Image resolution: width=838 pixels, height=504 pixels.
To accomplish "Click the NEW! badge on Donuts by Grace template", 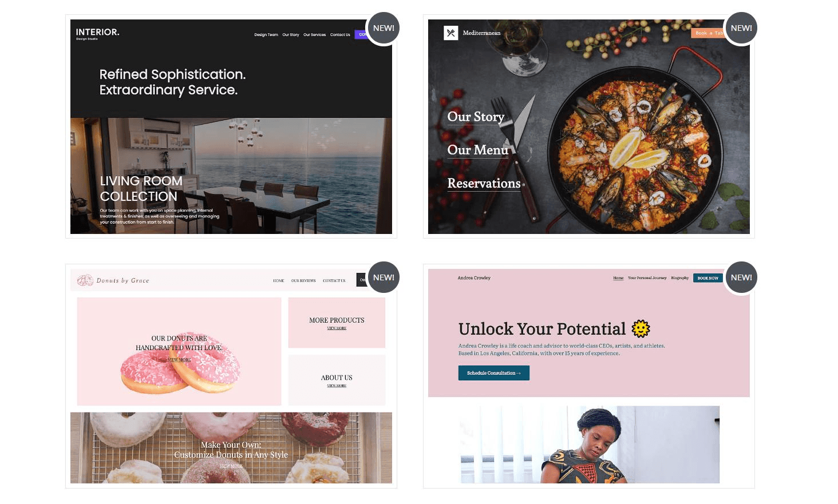I will (384, 277).
